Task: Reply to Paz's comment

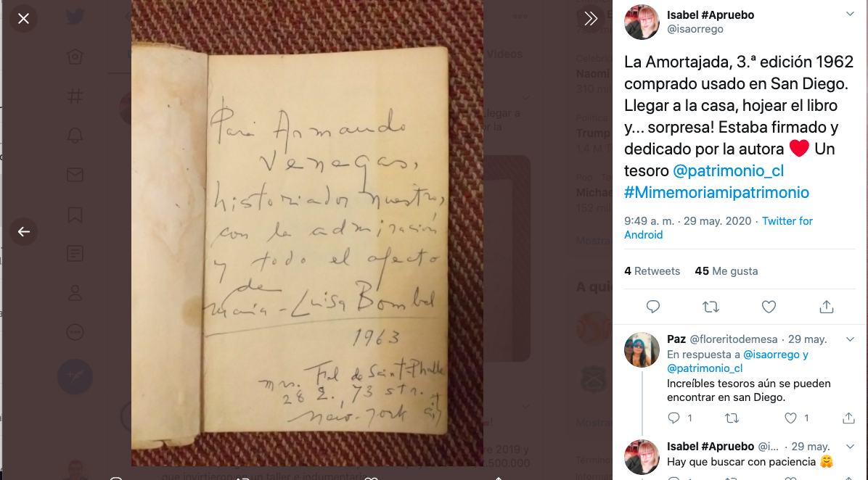Action: [x=673, y=418]
